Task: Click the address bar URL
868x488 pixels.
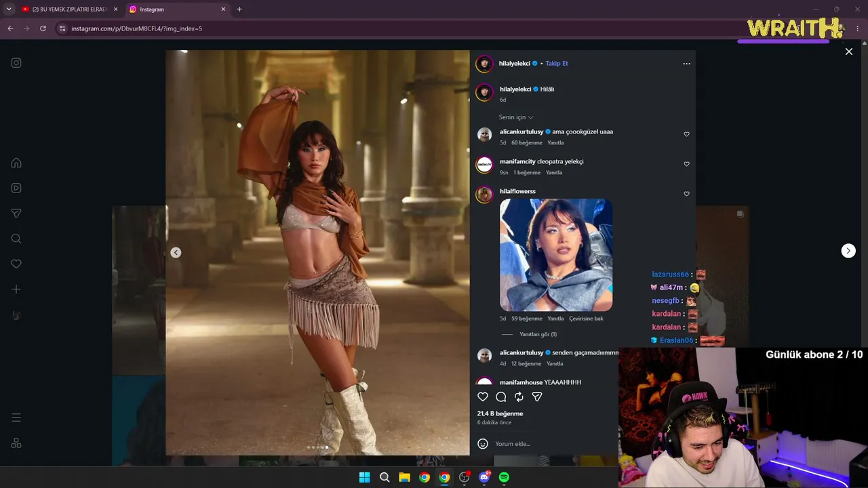Action: 136,28
